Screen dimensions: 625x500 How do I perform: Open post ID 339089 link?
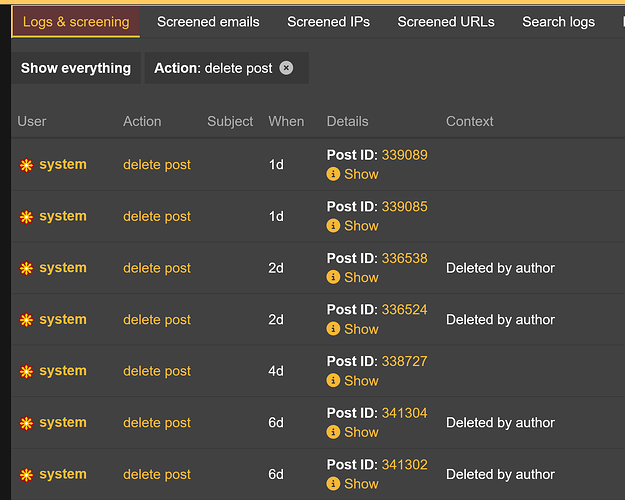[x=405, y=155]
